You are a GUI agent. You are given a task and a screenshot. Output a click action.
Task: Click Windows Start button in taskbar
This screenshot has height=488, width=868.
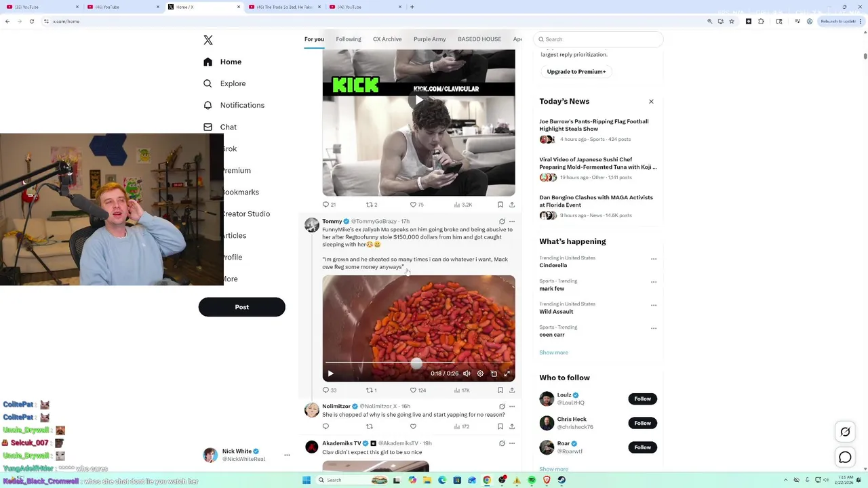(x=307, y=480)
